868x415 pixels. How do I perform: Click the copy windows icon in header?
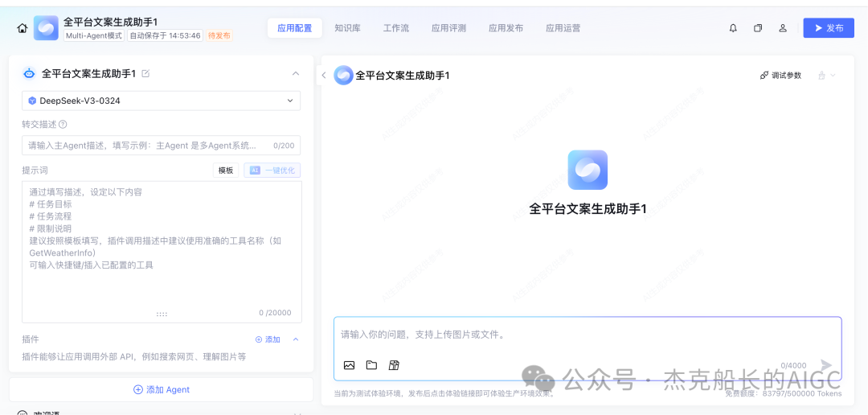point(758,28)
